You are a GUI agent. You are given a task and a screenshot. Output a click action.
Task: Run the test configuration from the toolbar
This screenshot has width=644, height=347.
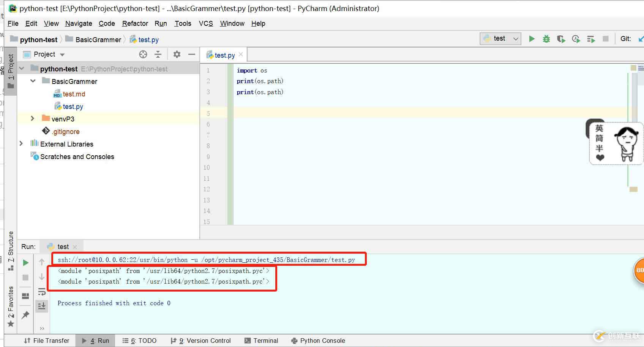coord(532,39)
